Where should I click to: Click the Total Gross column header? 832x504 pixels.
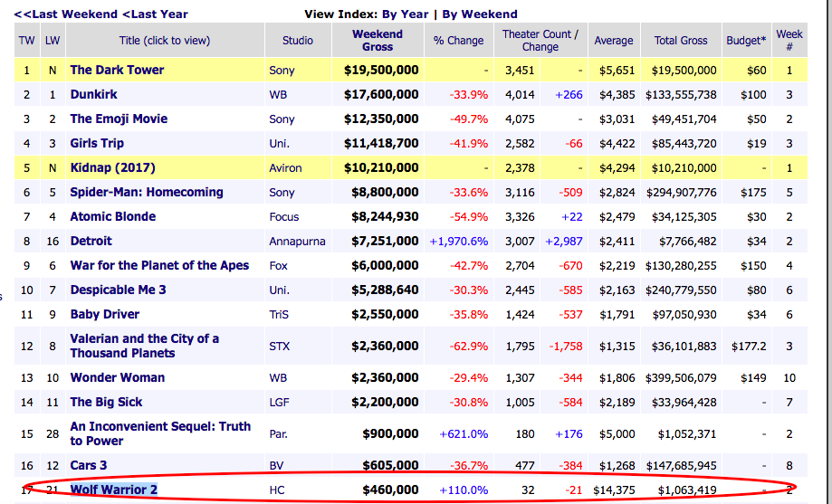pos(681,41)
